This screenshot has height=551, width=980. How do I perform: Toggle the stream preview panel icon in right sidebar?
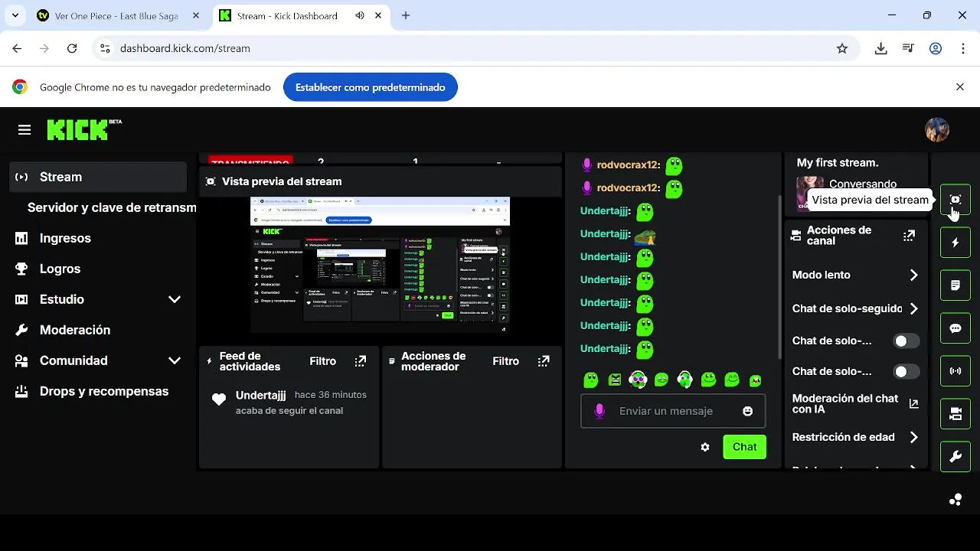955,200
